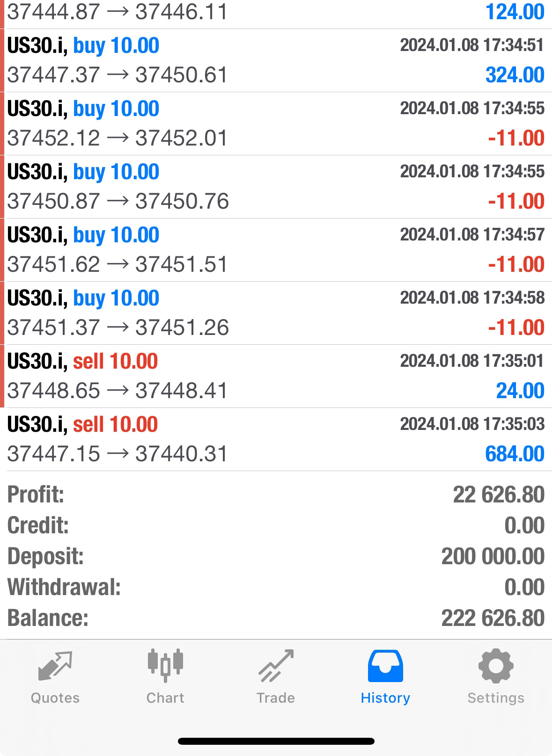Open the Chart candlestick icon
This screenshot has height=756, width=552.
point(165,665)
